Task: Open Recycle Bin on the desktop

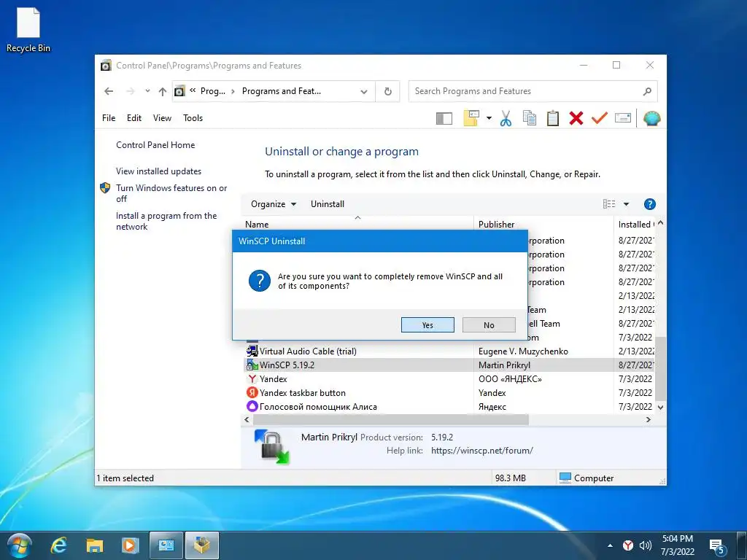Action: 28,29
